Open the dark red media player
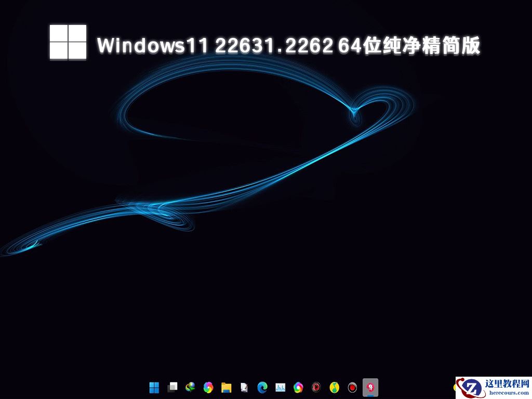Image resolution: width=532 pixels, height=399 pixels. (315, 387)
